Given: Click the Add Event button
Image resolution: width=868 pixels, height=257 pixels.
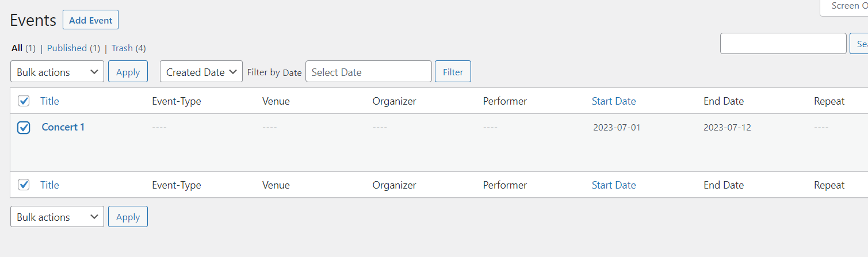Looking at the screenshot, I should [x=90, y=20].
